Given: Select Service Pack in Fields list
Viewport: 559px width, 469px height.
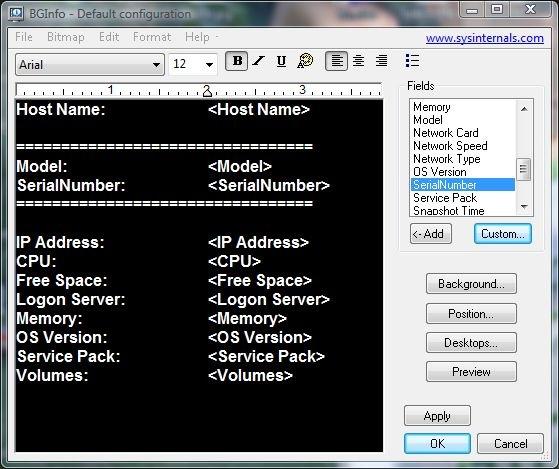Looking at the screenshot, I should coord(463,198).
